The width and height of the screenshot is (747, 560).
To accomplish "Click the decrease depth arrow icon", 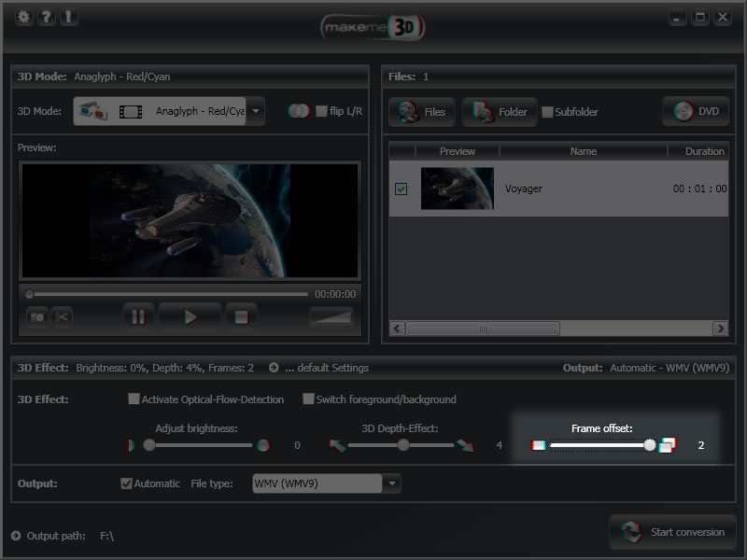I will (338, 446).
